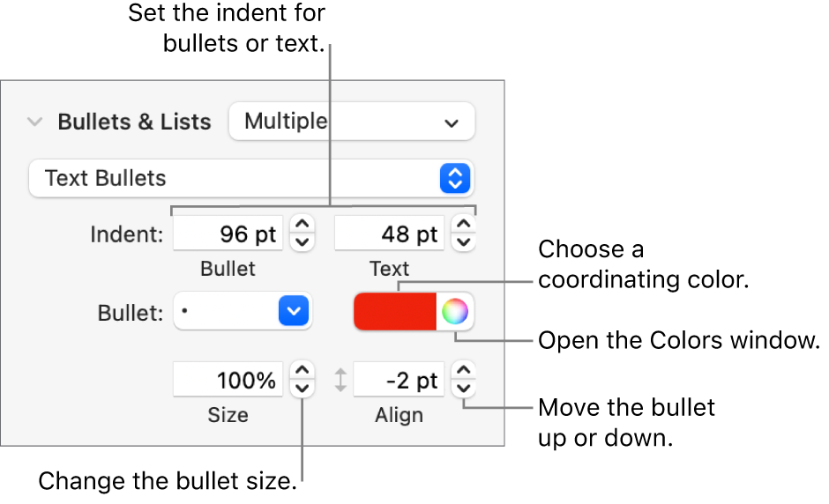This screenshot has height=504, width=829.
Task: Decrease the bullet indent with the down arrow
Action: [x=302, y=242]
